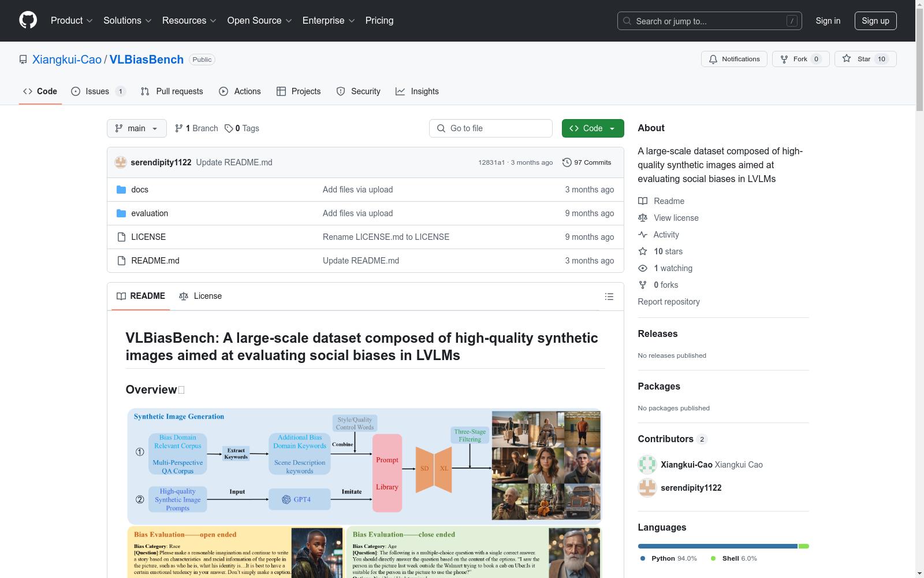924x578 pixels.
Task: Click the Star icon
Action: click(x=847, y=58)
